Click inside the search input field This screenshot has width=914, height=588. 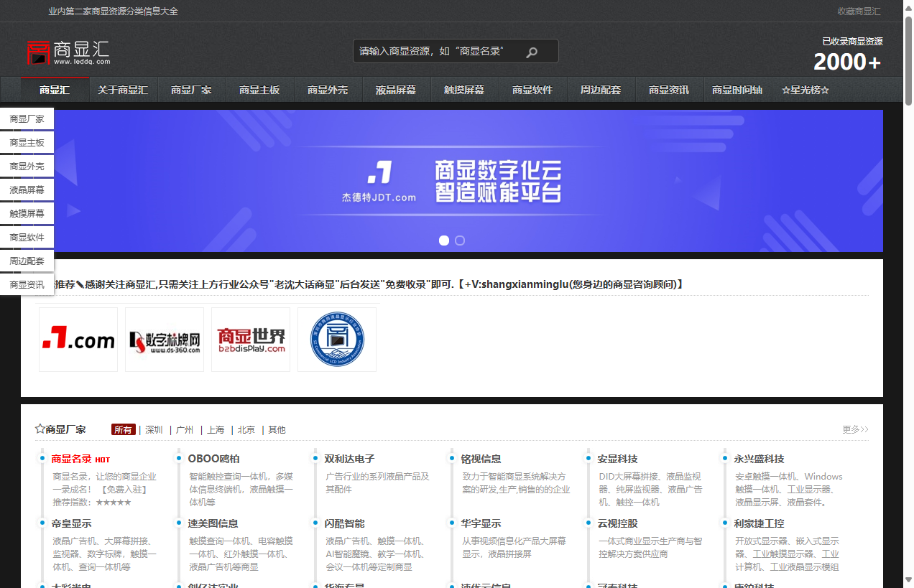(x=431, y=51)
